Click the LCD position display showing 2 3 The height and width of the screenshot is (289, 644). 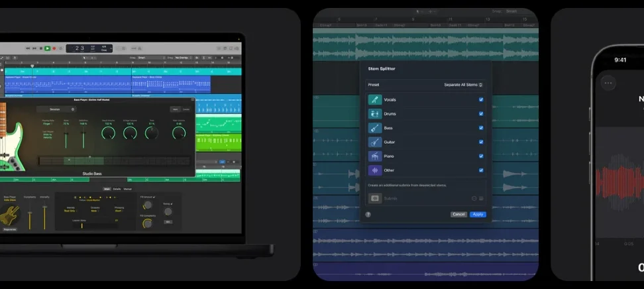80,48
